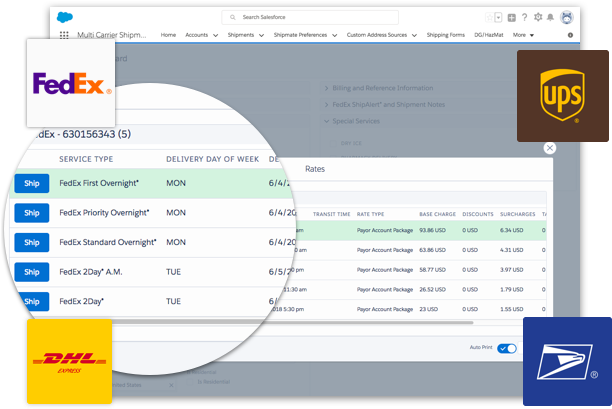This screenshot has width=612, height=409.
Task: Open the Global Actions plus icon
Action: coord(512,18)
